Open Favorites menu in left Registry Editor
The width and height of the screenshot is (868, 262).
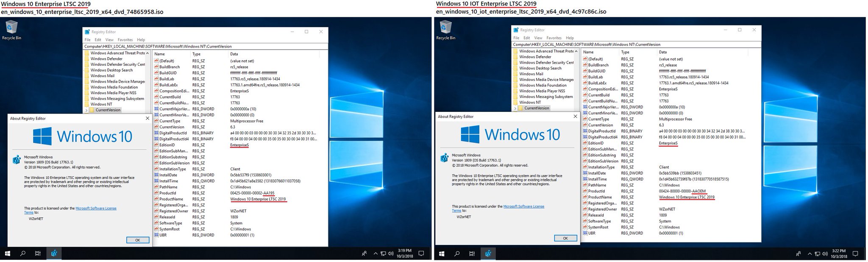[x=125, y=40]
